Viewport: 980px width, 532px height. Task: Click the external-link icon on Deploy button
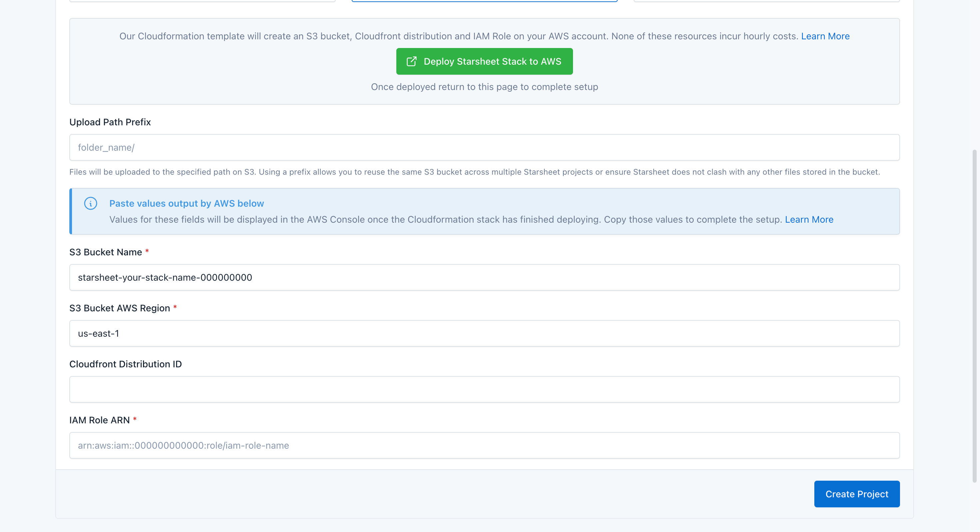(411, 62)
